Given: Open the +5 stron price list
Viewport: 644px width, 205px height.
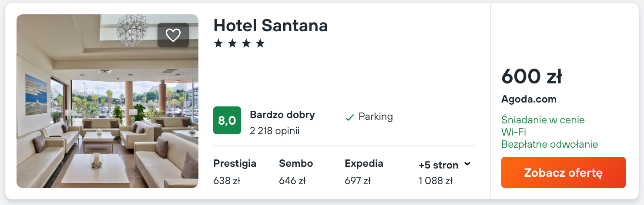Looking at the screenshot, I should tap(439, 165).
